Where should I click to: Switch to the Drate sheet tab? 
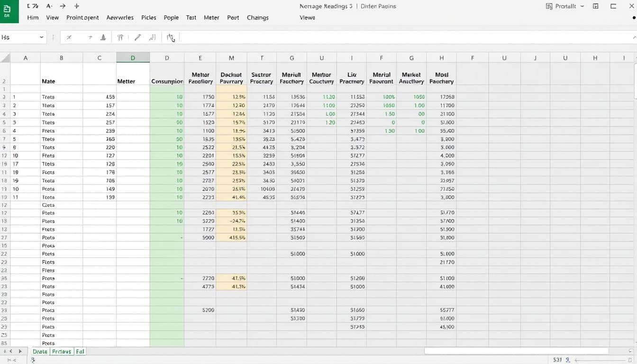(x=40, y=351)
